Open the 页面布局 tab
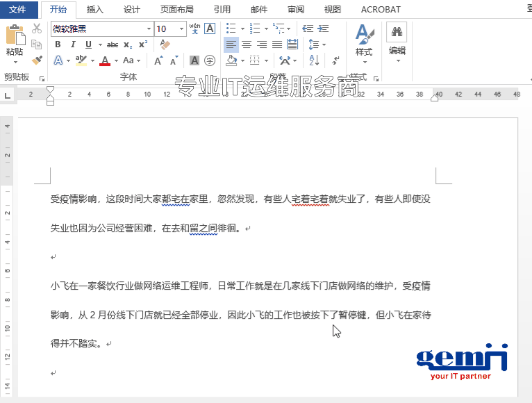This screenshot has width=532, height=403. coord(177,10)
